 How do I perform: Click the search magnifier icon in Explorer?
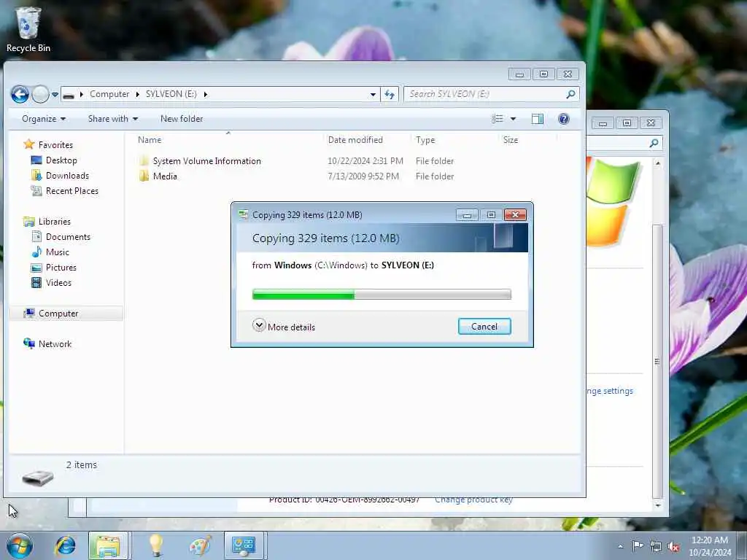point(570,94)
